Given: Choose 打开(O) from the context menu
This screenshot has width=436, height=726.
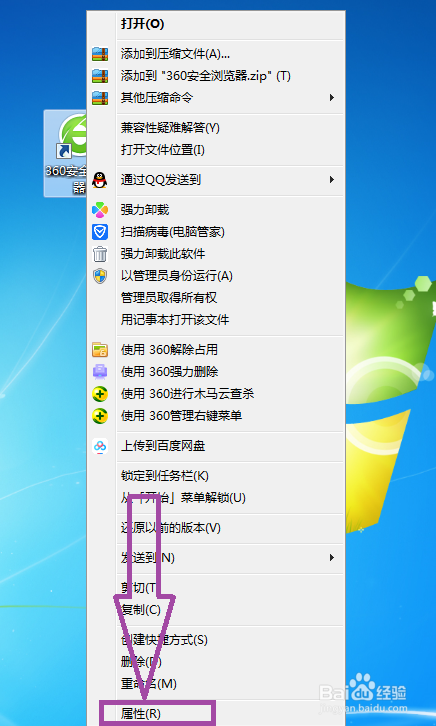Looking at the screenshot, I should pos(143,24).
